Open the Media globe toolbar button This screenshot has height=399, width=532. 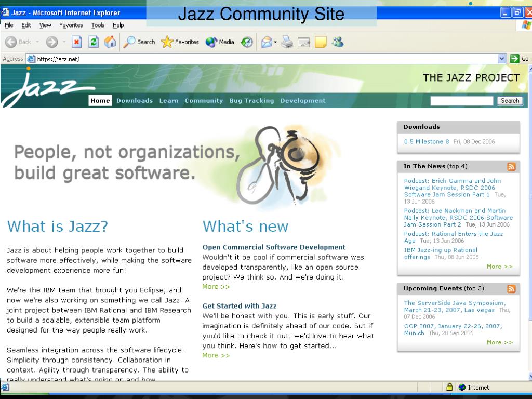pos(220,42)
